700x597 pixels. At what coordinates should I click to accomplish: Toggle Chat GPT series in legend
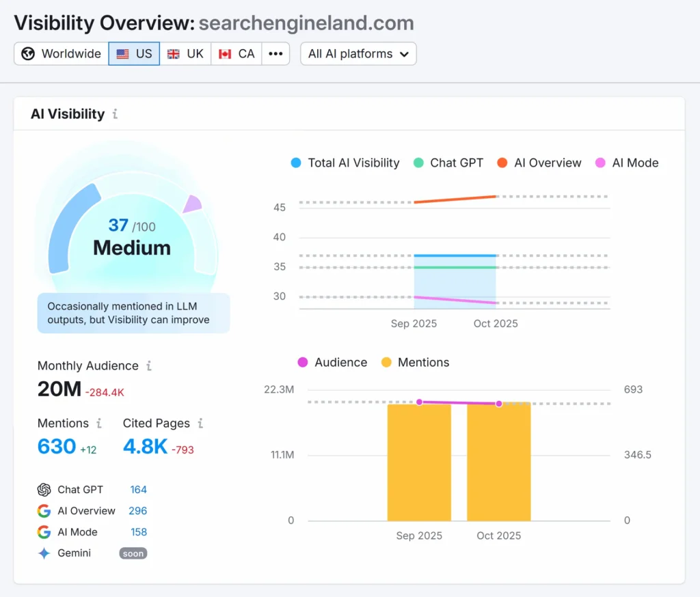coord(448,163)
